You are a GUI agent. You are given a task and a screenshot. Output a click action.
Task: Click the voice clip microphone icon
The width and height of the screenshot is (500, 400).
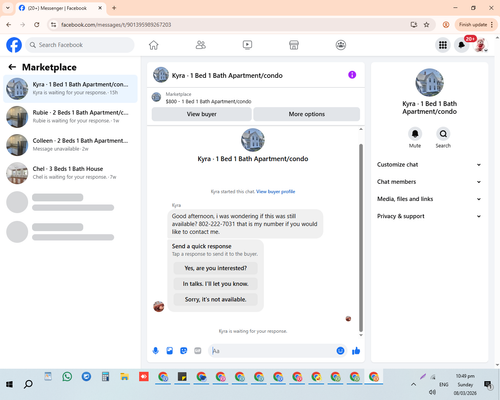click(155, 351)
